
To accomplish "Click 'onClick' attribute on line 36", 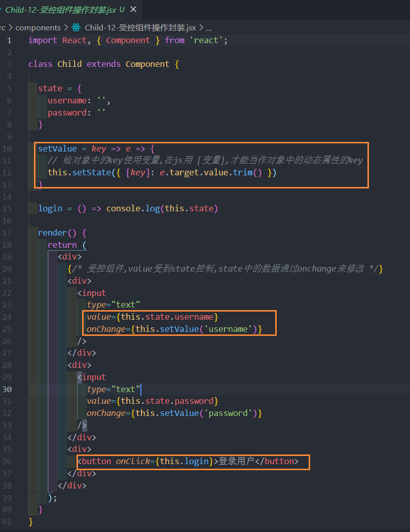I will click(x=133, y=462).
